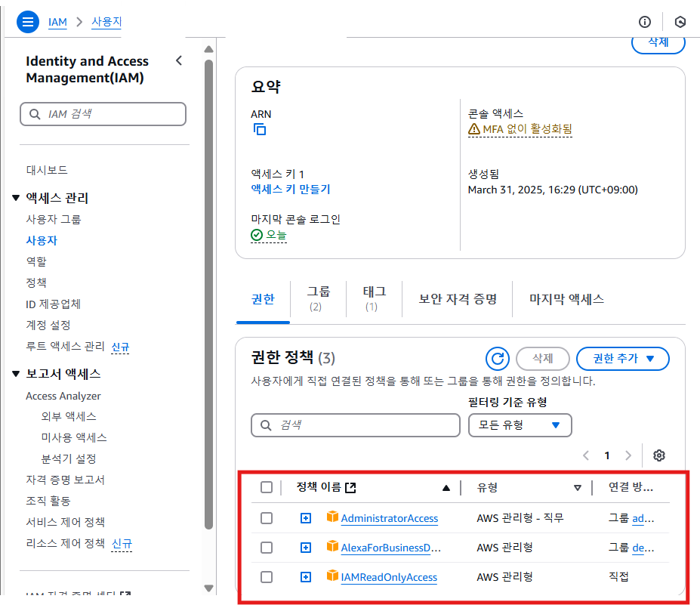
Task: Expand the AlexaForBusinessD... policy details
Action: pyautogui.click(x=306, y=548)
